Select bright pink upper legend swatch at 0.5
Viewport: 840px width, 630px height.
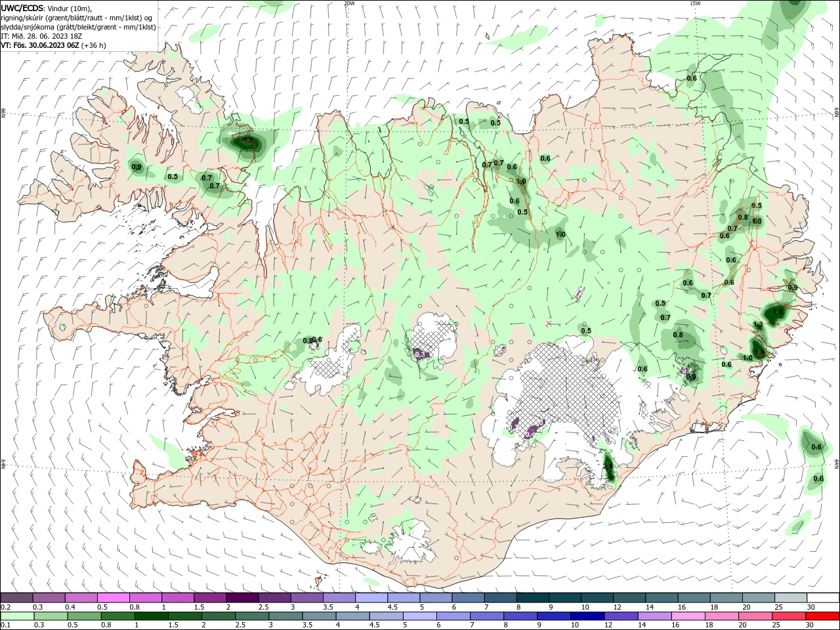coord(113,598)
